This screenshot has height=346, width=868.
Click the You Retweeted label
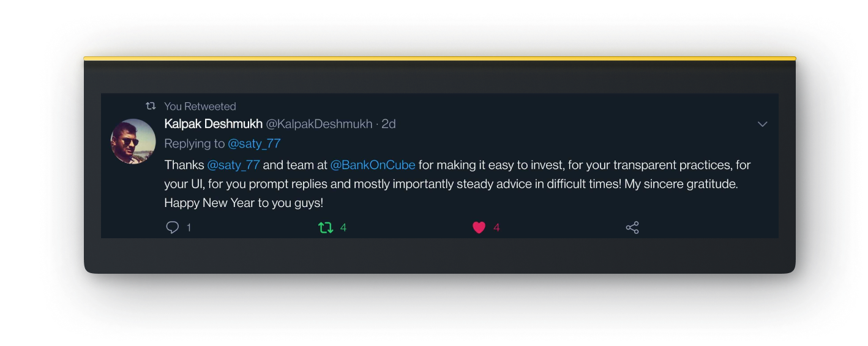coord(200,106)
